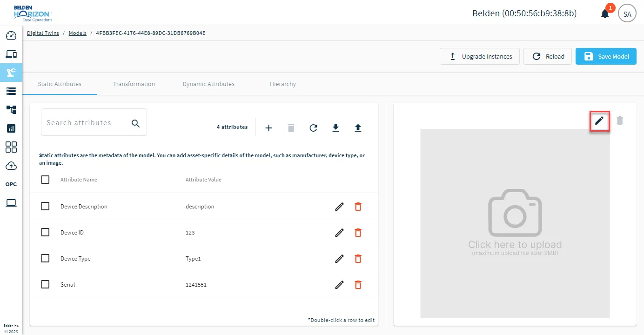644x335 pixels.
Task: Edit the Device Description attribute
Action: (340, 207)
